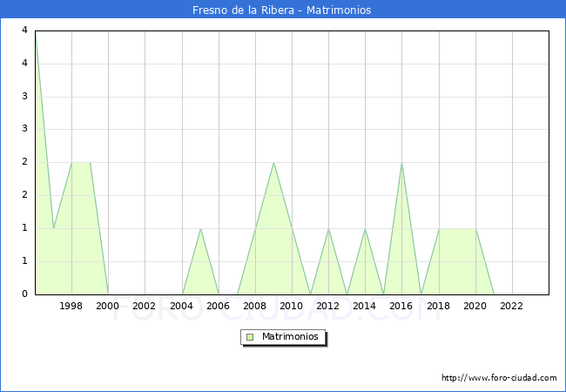The height and width of the screenshot is (392, 566).
Task: Click the 2012 year label
Action: point(328,306)
